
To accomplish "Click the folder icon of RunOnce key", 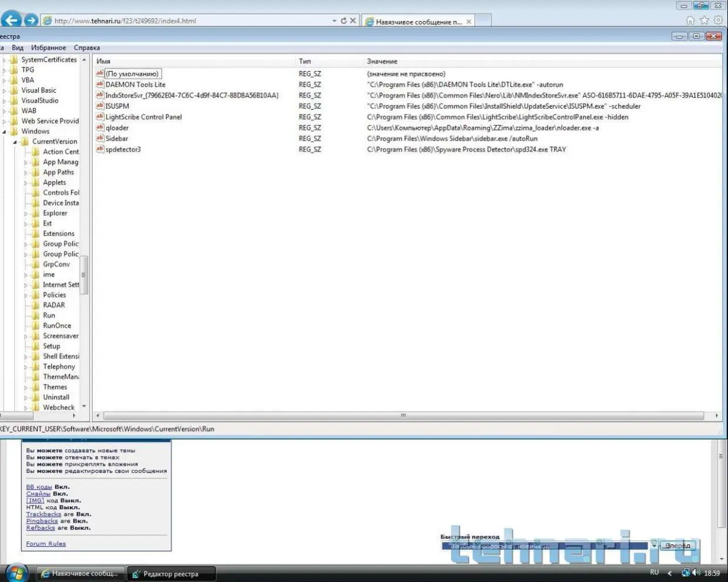I will point(36,326).
